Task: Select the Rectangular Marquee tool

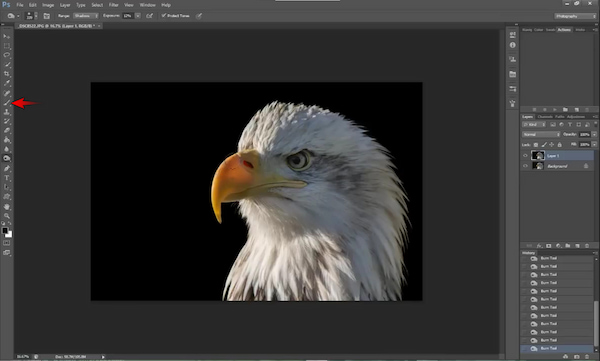Action: pos(7,46)
